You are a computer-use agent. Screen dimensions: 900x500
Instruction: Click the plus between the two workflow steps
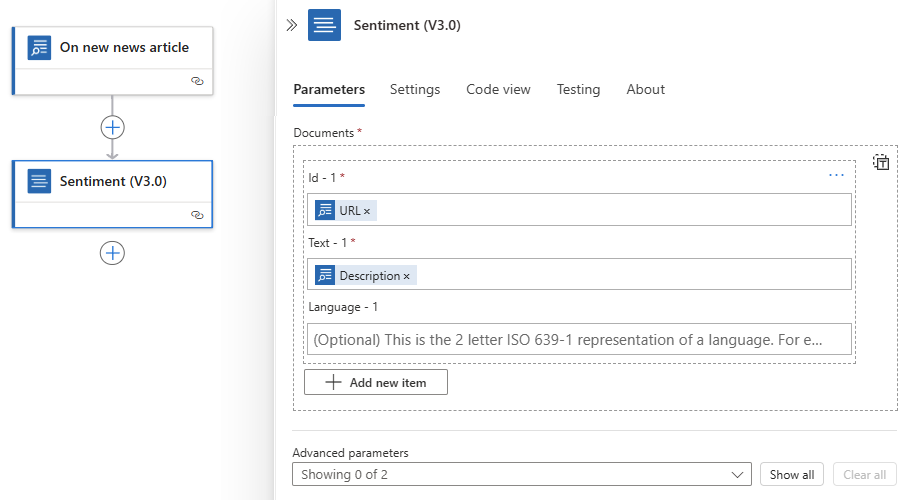pos(112,127)
